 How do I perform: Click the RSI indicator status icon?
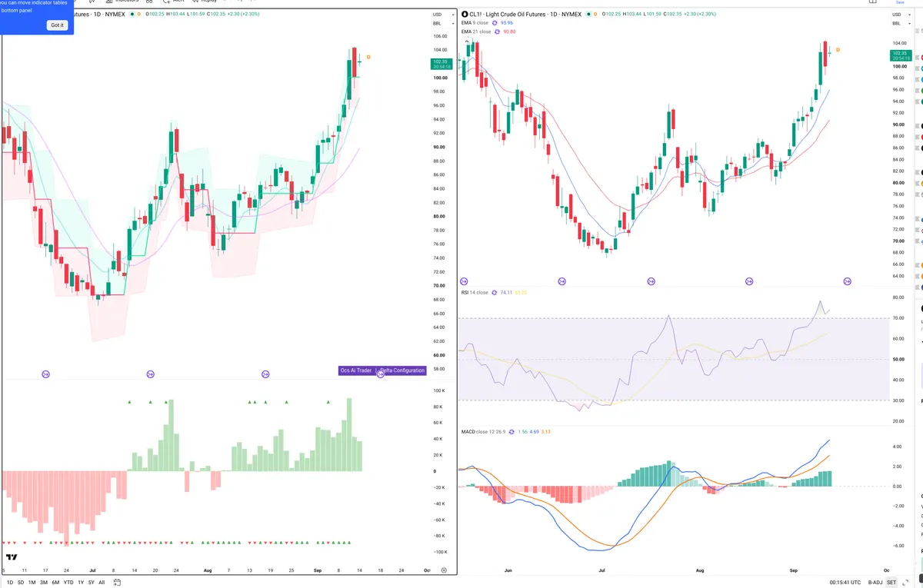[495, 293]
